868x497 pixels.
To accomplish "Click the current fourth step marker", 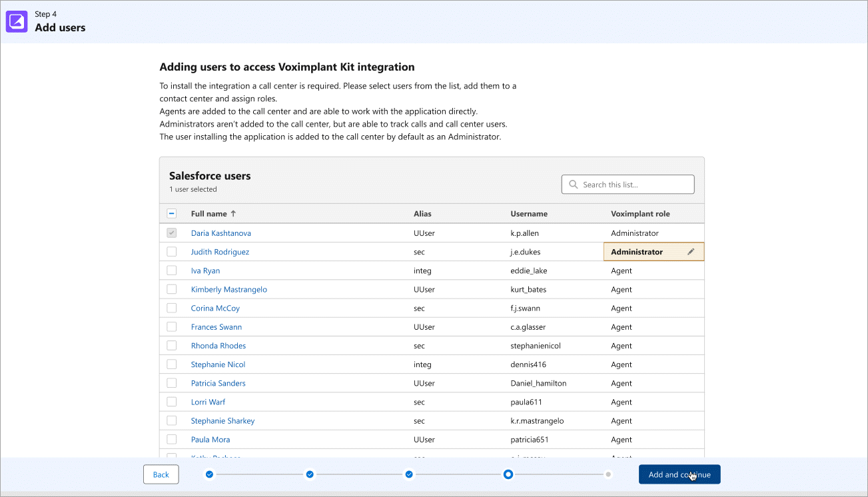I will pos(508,474).
